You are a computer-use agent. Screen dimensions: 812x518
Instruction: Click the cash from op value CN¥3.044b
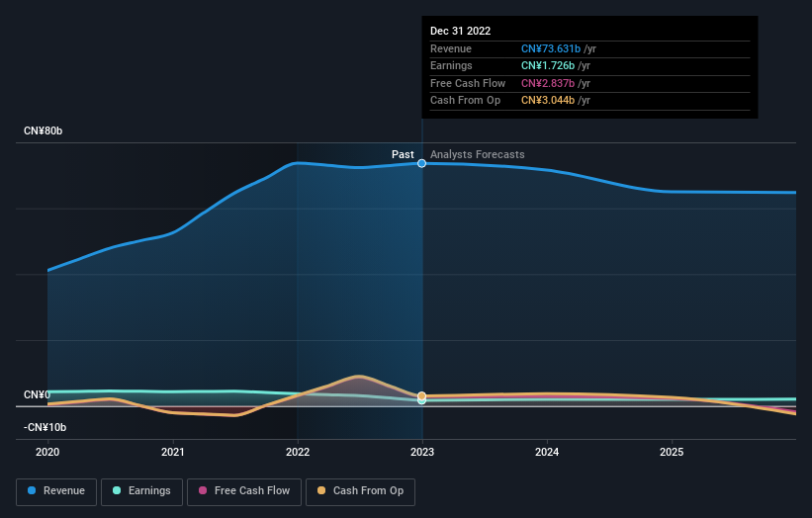[548, 101]
